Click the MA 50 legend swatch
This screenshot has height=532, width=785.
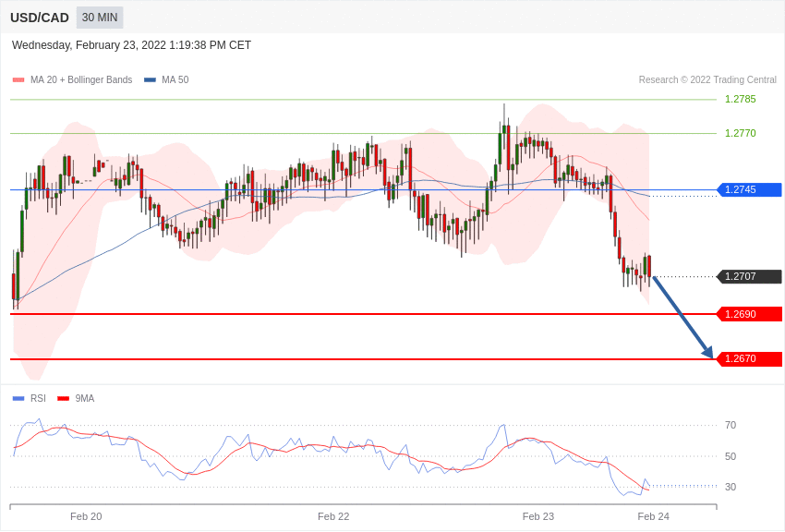[150, 79]
